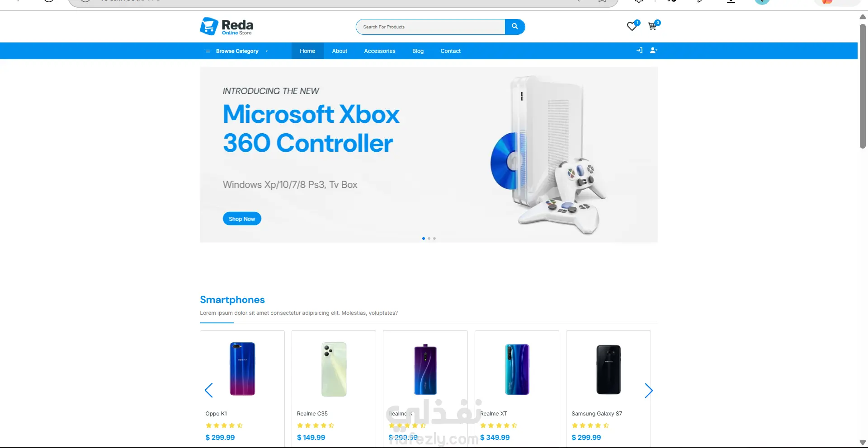The width and height of the screenshot is (868, 448).
Task: Go to previous smartphones with left chevron
Action: (209, 390)
